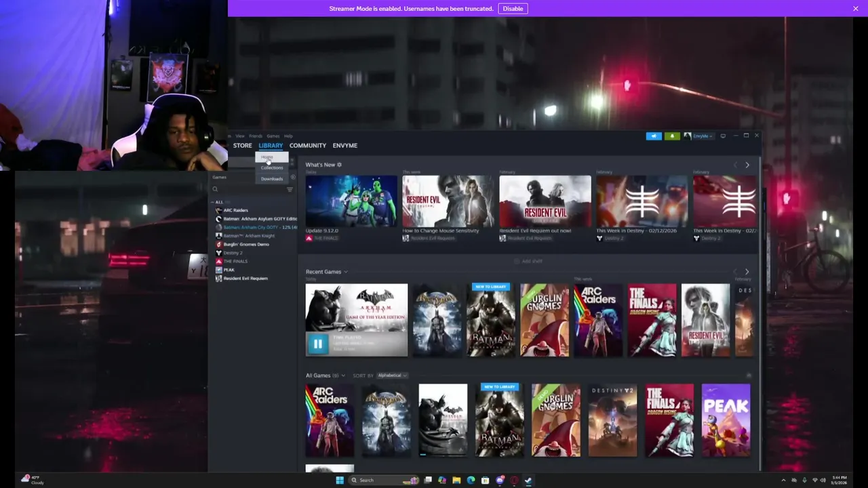This screenshot has width=868, height=488.
Task: Open Burglin' Gnomes tile in Recent Games
Action: pos(545,321)
